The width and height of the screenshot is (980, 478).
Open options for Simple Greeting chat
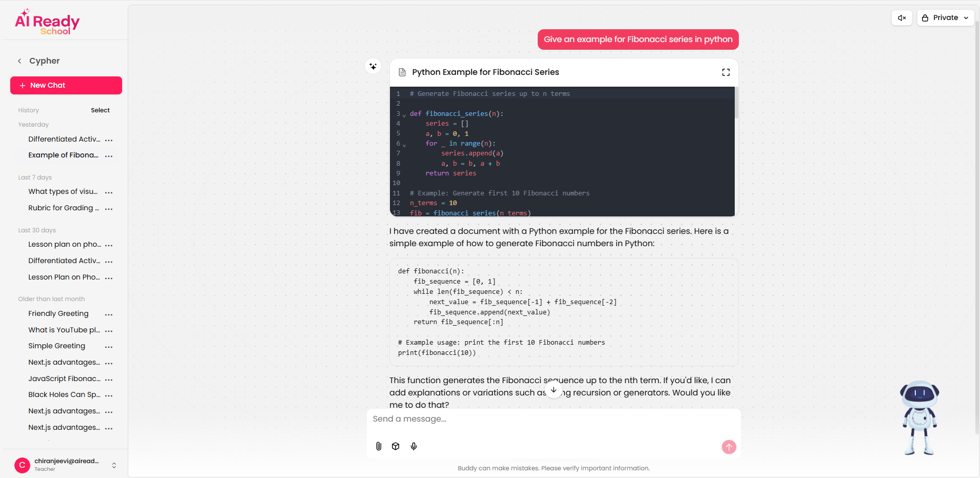tap(109, 347)
